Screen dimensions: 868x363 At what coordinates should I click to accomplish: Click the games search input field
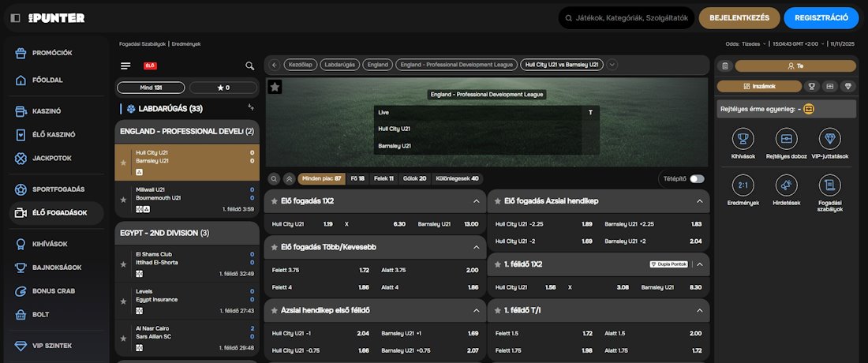tap(631, 17)
